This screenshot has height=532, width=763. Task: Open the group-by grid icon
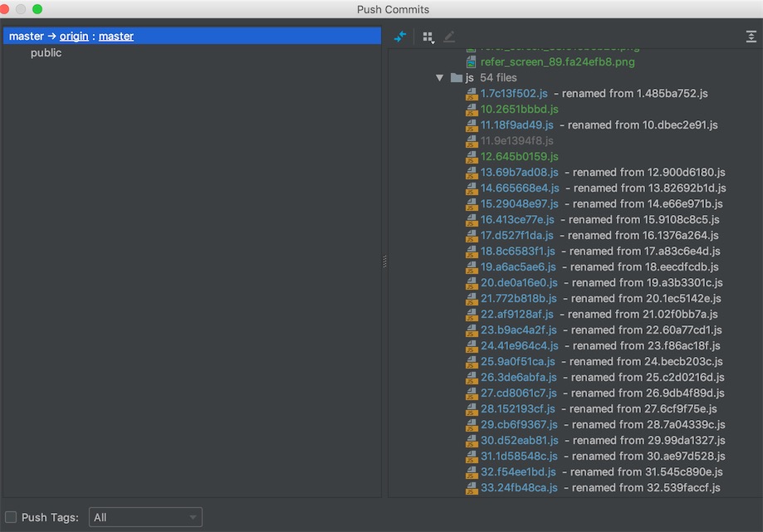(428, 37)
